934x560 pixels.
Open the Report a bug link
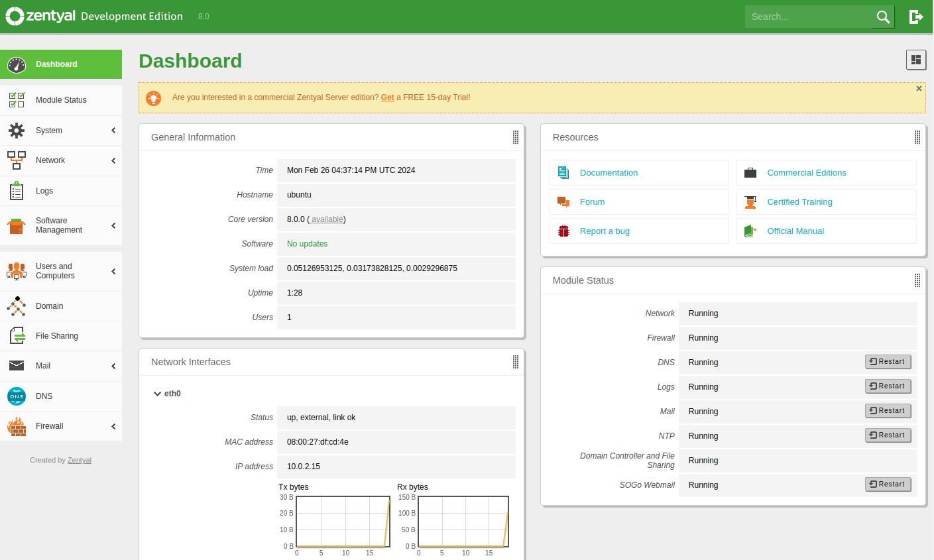click(605, 231)
